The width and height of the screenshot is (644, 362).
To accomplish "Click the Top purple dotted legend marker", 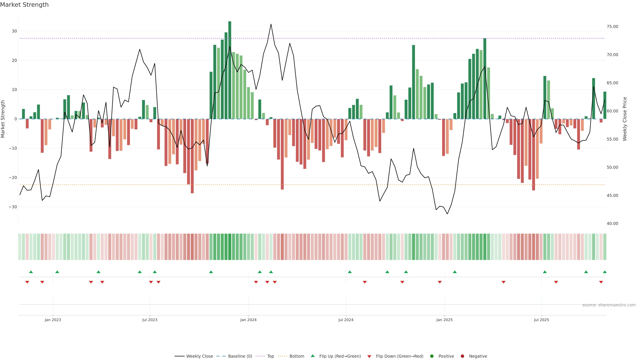I will 260,356.
